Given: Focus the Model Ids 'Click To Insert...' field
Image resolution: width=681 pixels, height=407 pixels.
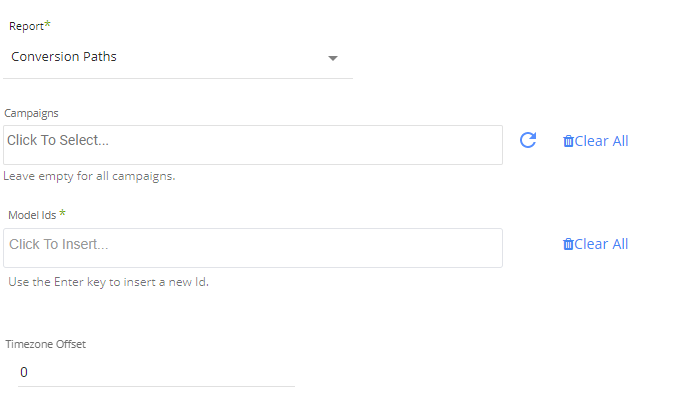Looking at the screenshot, I should pos(252,247).
